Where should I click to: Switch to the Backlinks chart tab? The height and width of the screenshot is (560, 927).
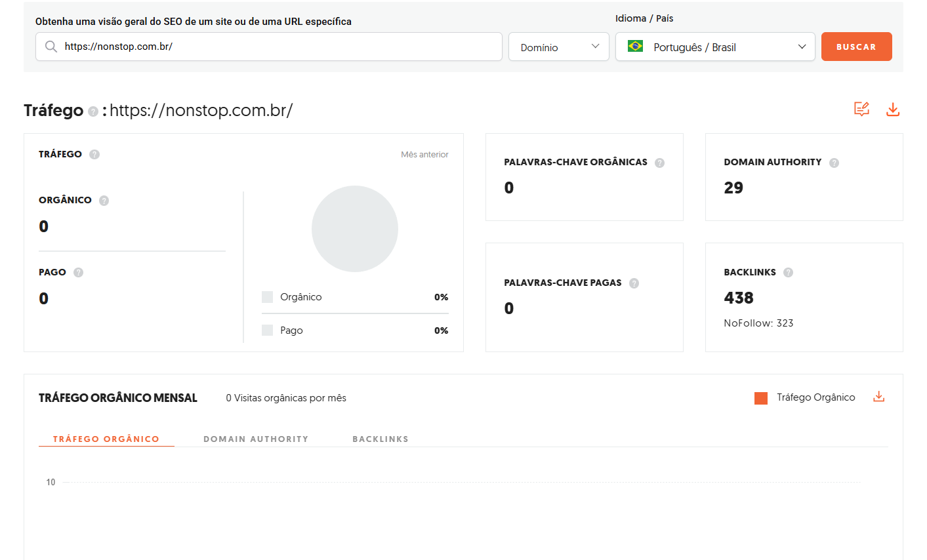tap(381, 439)
